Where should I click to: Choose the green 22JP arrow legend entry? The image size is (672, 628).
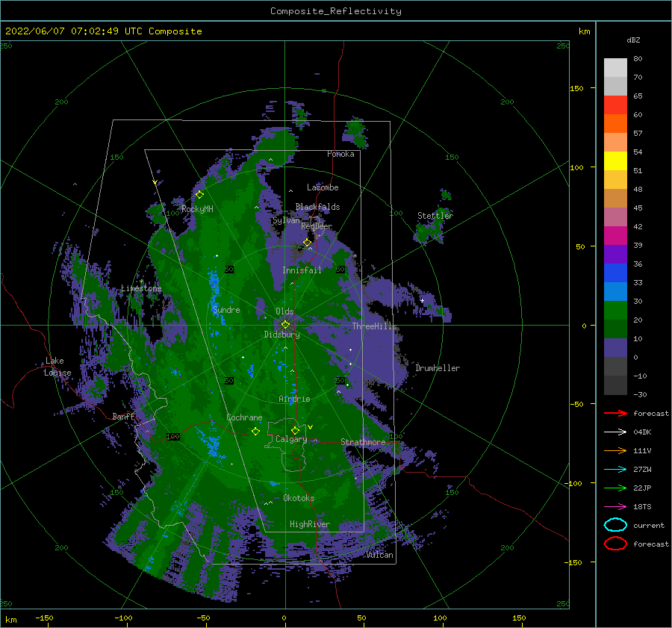(x=615, y=488)
